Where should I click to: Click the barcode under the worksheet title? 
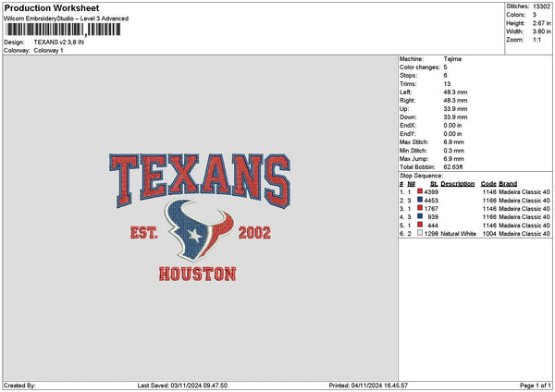pyautogui.click(x=63, y=30)
